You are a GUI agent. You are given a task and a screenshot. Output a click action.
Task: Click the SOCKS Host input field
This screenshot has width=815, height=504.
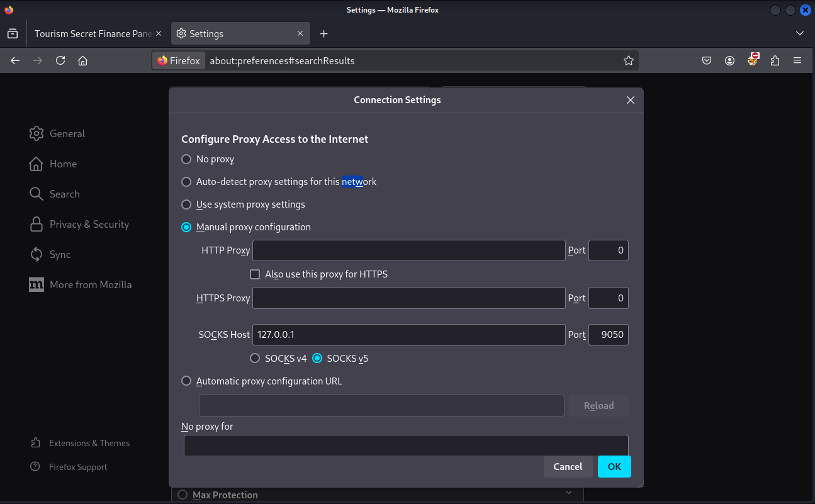click(408, 335)
